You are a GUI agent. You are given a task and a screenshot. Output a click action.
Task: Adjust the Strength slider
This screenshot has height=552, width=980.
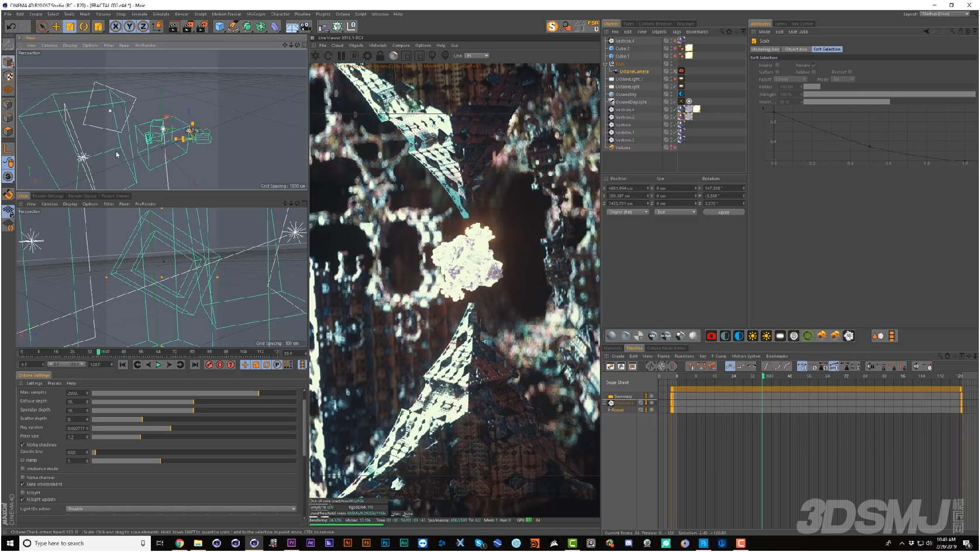click(x=889, y=94)
